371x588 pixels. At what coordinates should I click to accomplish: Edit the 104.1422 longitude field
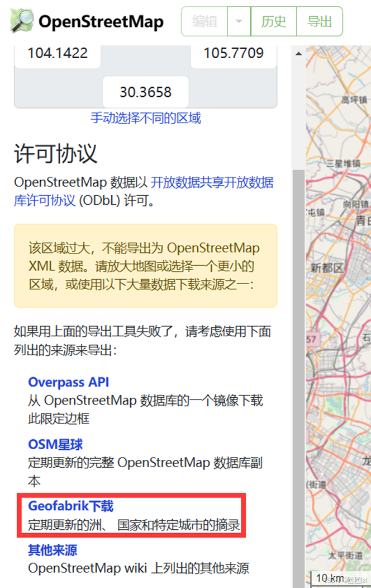[x=58, y=54]
